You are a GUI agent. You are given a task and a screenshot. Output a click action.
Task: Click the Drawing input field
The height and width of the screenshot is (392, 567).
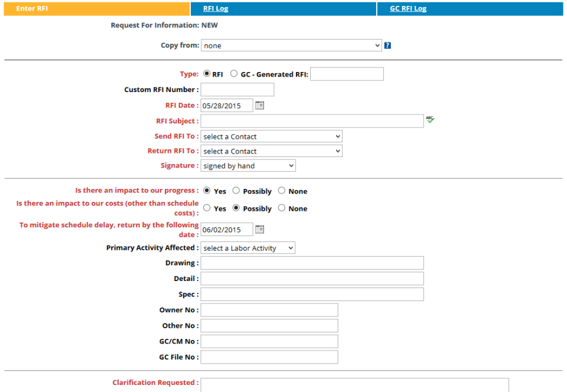coord(312,263)
